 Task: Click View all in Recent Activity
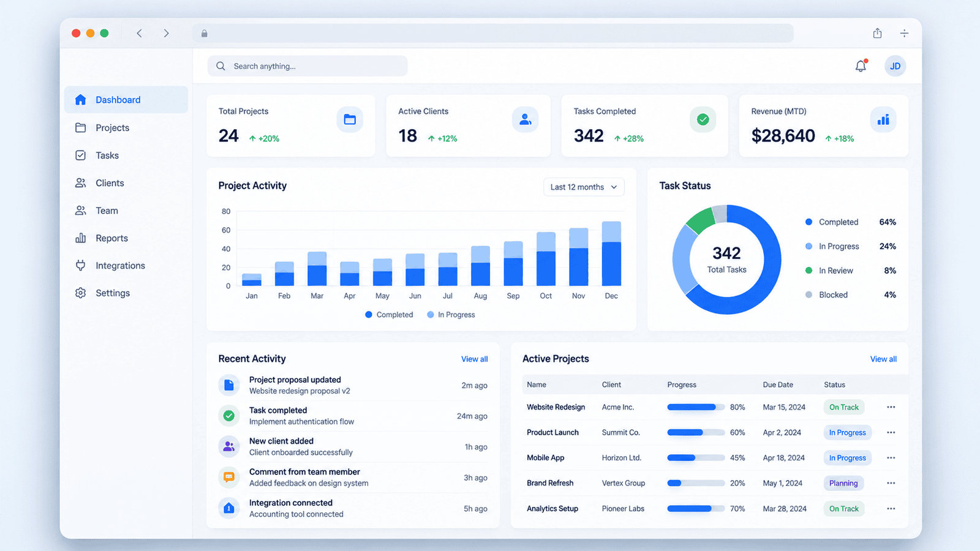click(474, 359)
